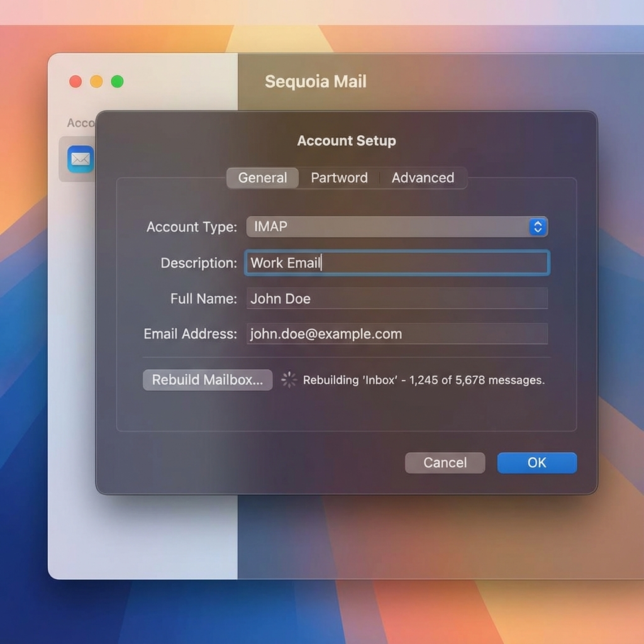The width and height of the screenshot is (644, 644).
Task: Open the Account Type dropdown arrows
Action: tap(538, 226)
